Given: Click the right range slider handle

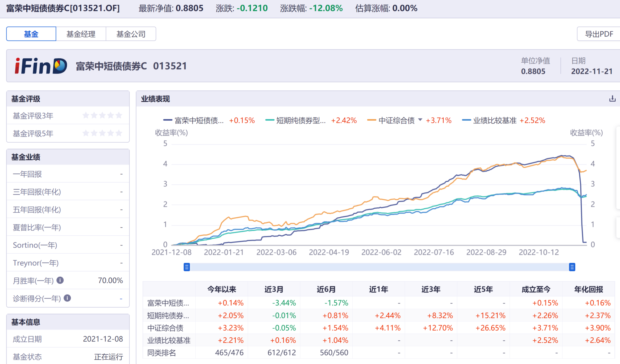Looking at the screenshot, I should [572, 267].
